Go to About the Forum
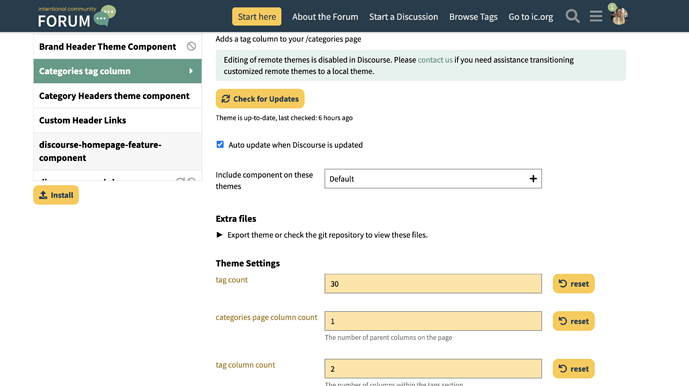Viewport: 689px width, 386px height. click(325, 17)
